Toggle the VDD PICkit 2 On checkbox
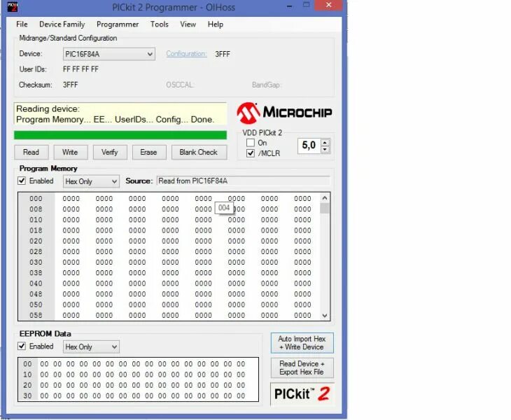 click(x=251, y=143)
